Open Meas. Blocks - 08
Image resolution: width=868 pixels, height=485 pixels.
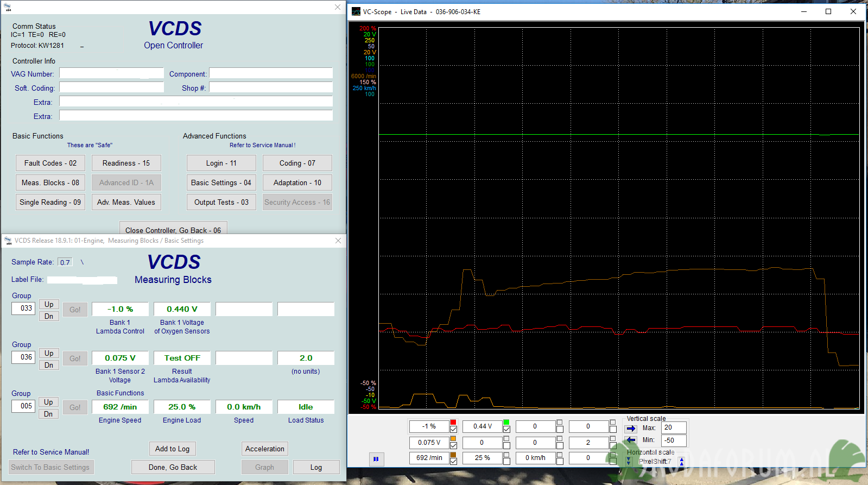point(50,182)
